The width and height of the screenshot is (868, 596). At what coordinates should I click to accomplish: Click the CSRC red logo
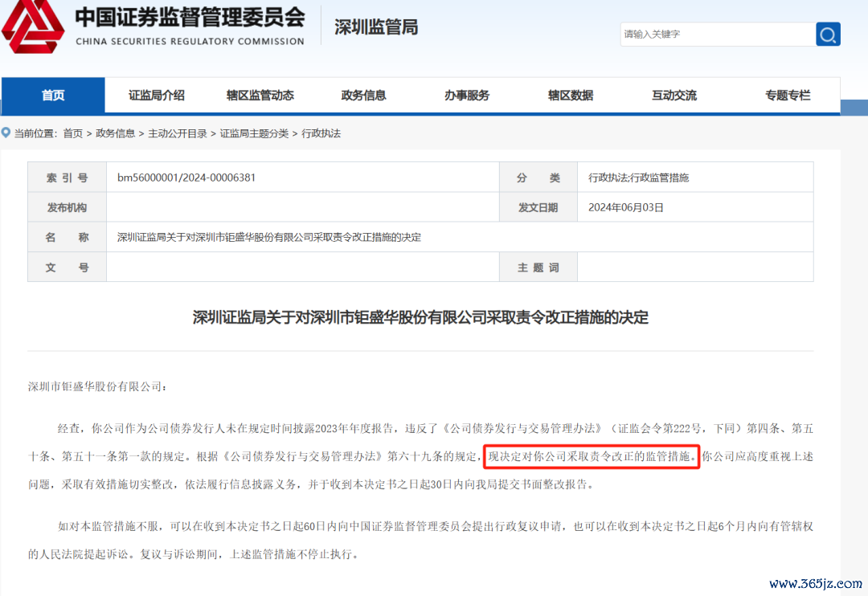(33, 27)
